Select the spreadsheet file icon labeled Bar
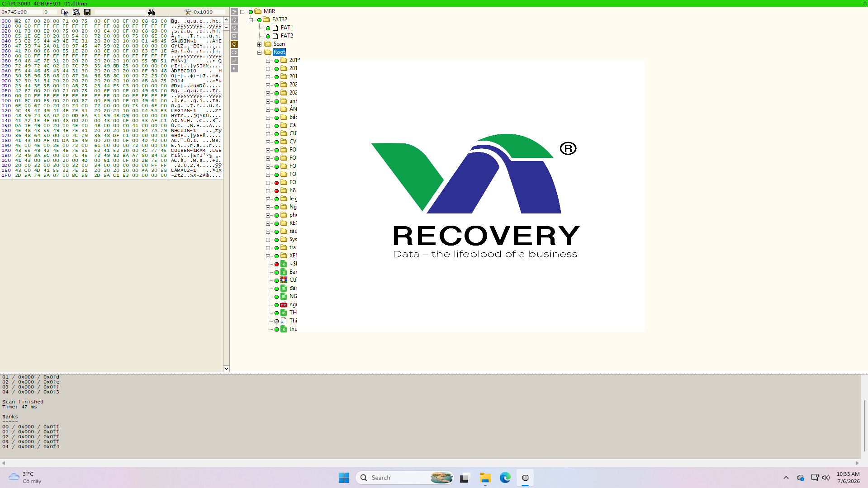 284,272
